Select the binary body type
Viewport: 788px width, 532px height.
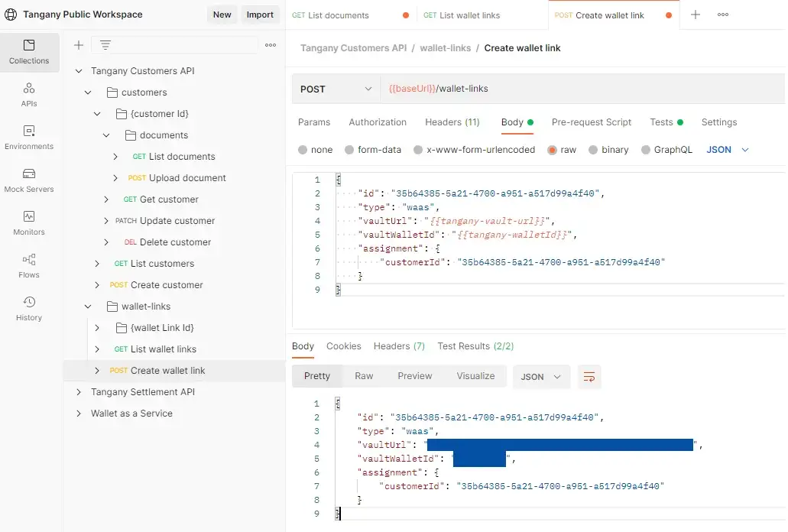click(x=593, y=150)
